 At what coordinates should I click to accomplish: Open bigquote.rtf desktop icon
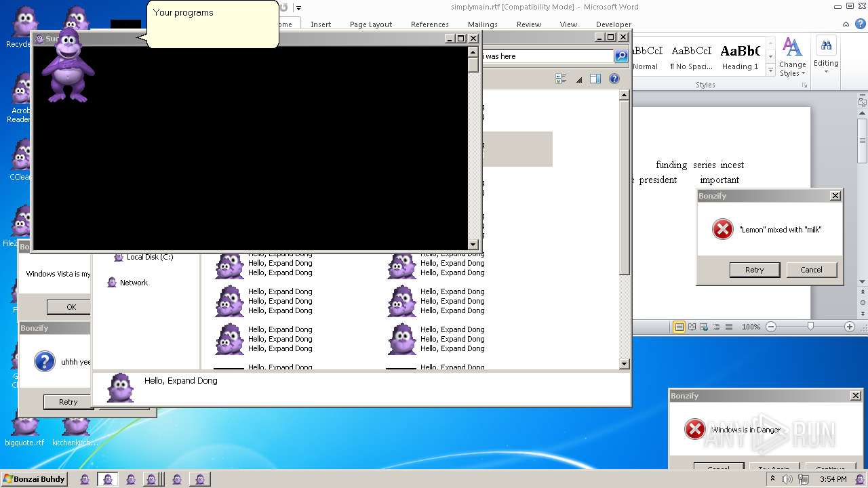point(24,428)
